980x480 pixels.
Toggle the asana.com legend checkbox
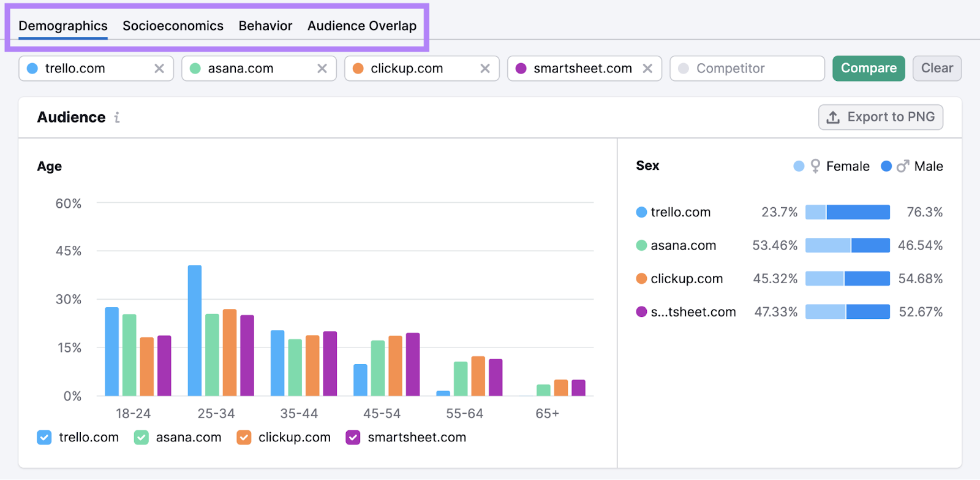coord(141,437)
